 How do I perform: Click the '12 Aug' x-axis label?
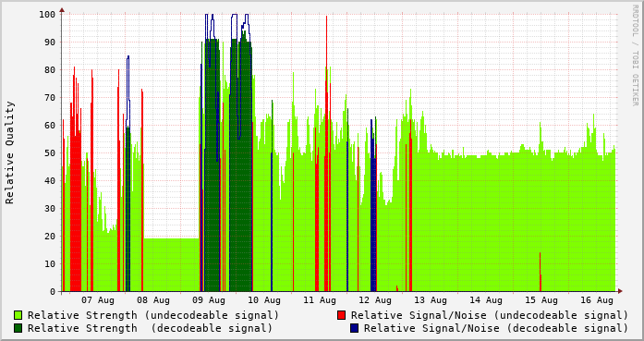pos(375,300)
